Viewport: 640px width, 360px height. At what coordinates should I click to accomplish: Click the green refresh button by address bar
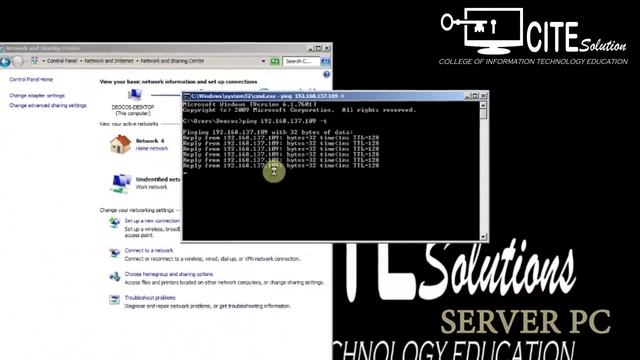(275, 61)
